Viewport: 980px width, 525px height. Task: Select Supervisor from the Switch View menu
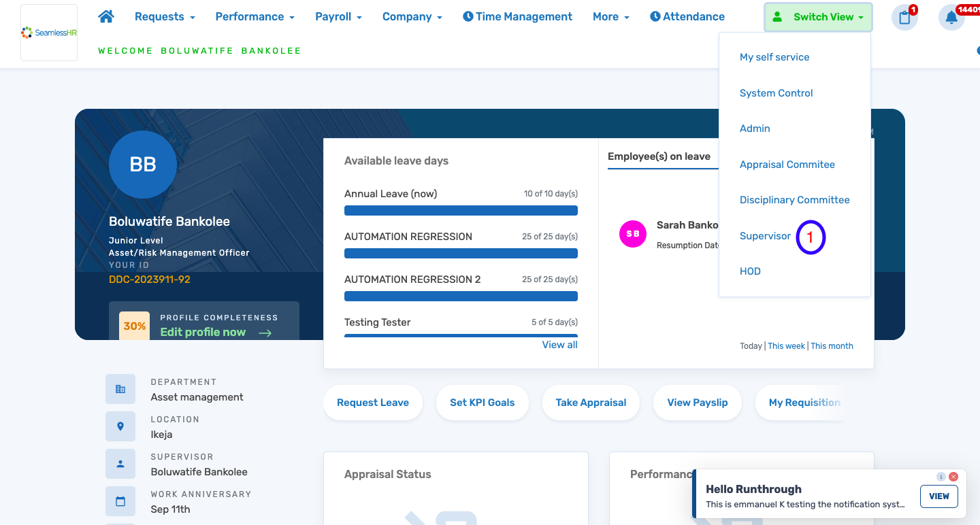tap(765, 235)
